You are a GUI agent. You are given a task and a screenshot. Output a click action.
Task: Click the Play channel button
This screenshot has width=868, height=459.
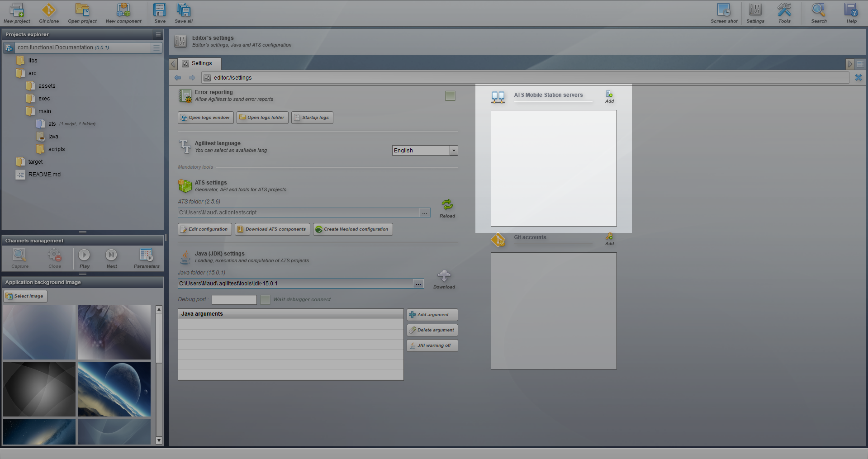tap(85, 258)
